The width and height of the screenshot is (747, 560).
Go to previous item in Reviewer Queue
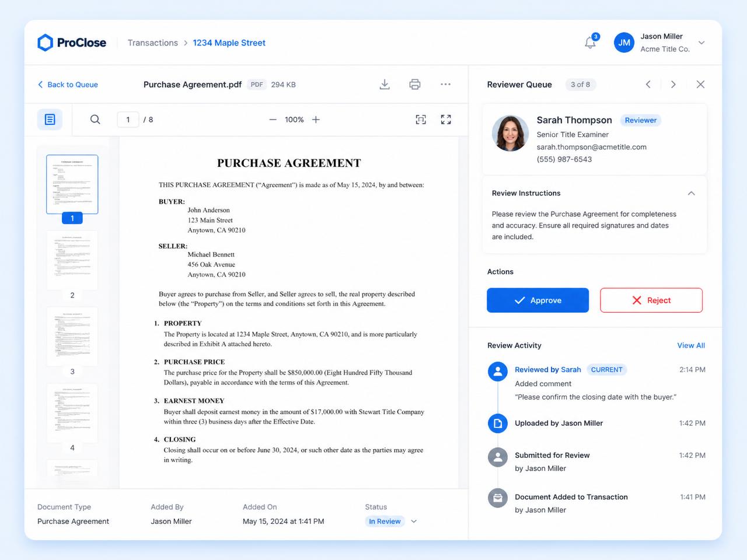[648, 85]
